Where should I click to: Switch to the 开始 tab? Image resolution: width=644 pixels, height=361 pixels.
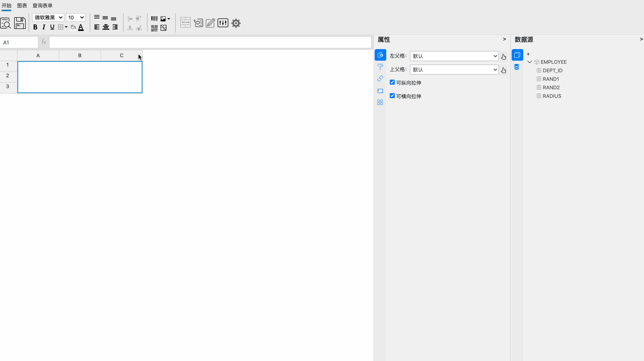click(x=7, y=5)
